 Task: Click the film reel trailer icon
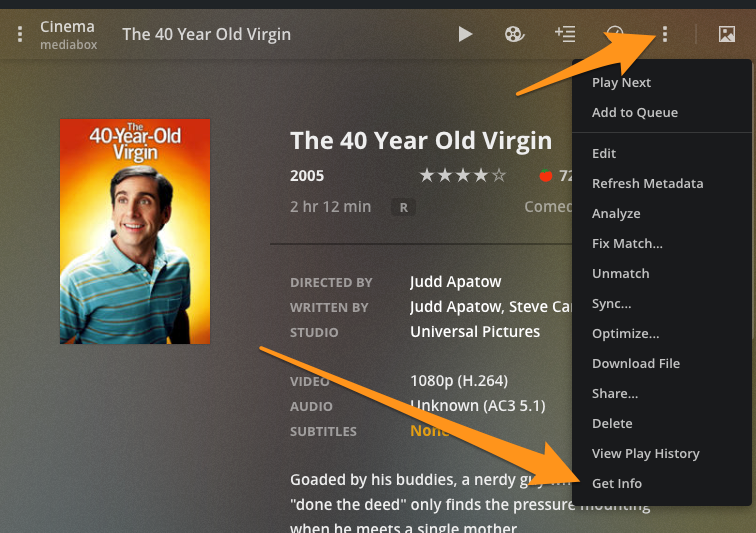514,34
